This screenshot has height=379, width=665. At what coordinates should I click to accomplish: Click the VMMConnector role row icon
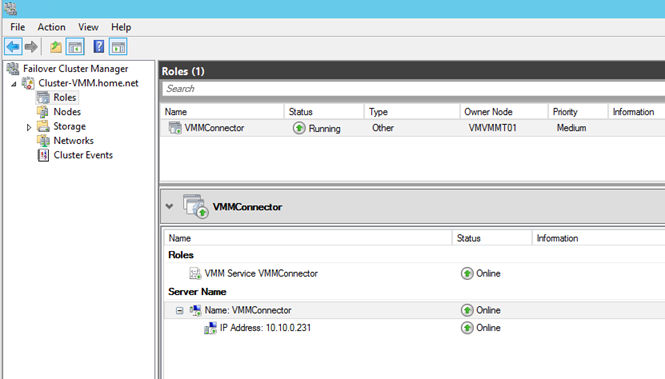tap(175, 128)
